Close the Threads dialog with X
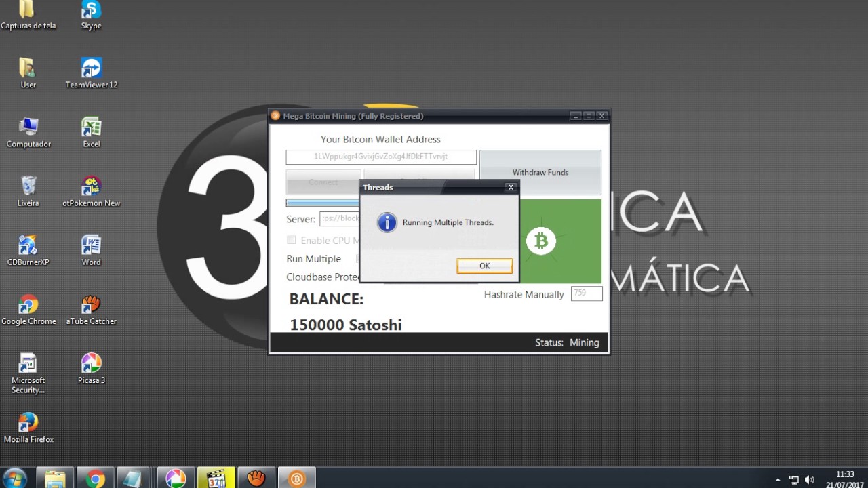This screenshot has height=488, width=868. click(x=511, y=187)
